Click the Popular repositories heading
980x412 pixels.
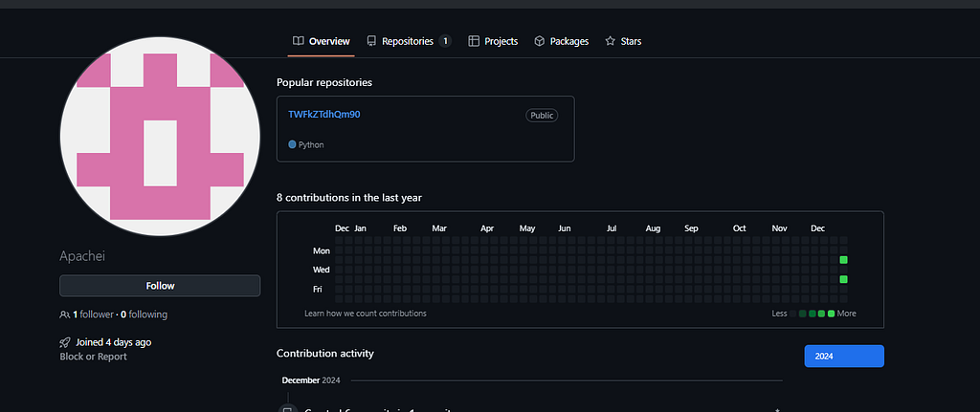click(324, 82)
